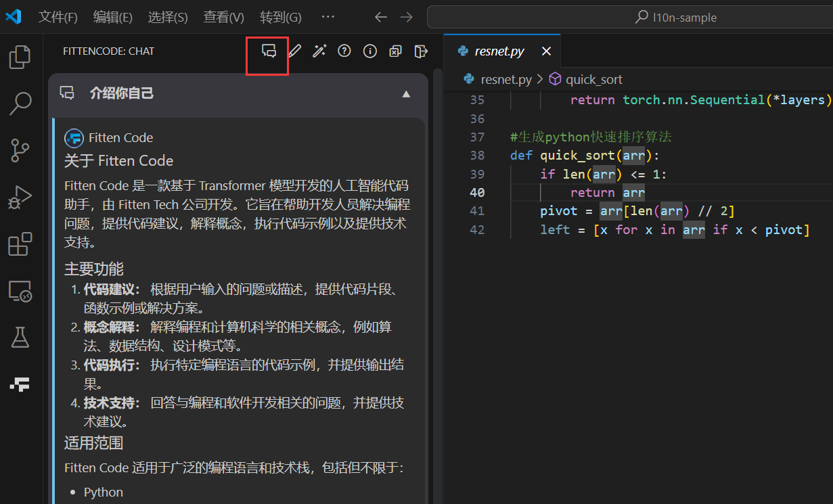833x504 pixels.
Task: Open the 查看(V) menu
Action: [223, 17]
